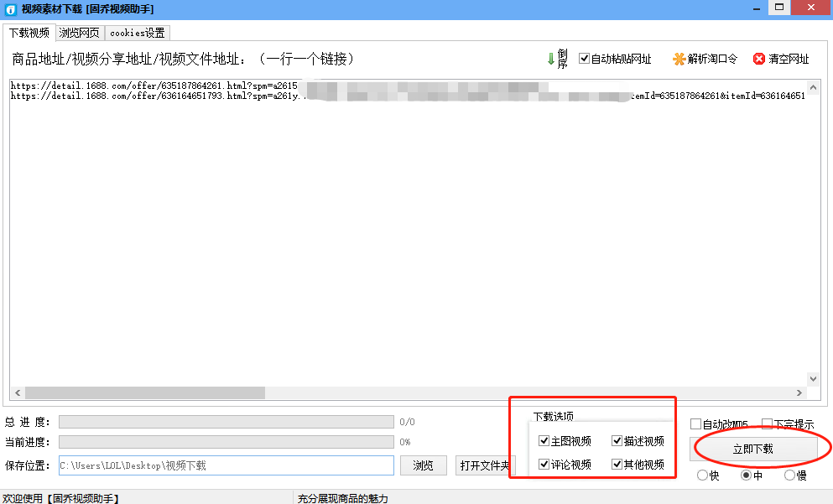Select the 快 speed radio button
This screenshot has height=504, width=833.
[x=702, y=475]
